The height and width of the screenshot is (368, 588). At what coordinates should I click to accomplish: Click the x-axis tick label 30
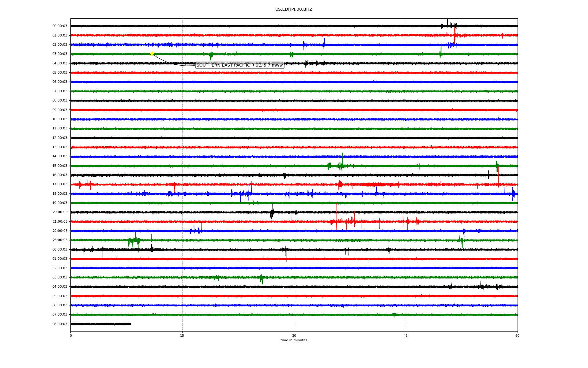294,335
